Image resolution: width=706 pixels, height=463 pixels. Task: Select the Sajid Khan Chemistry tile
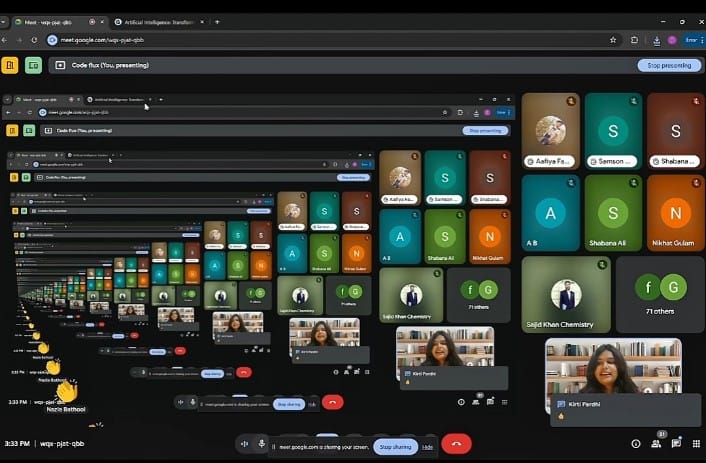click(x=566, y=295)
